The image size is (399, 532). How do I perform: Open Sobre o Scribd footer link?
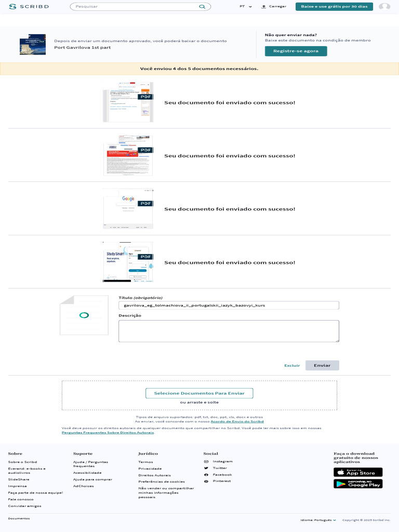point(22,462)
